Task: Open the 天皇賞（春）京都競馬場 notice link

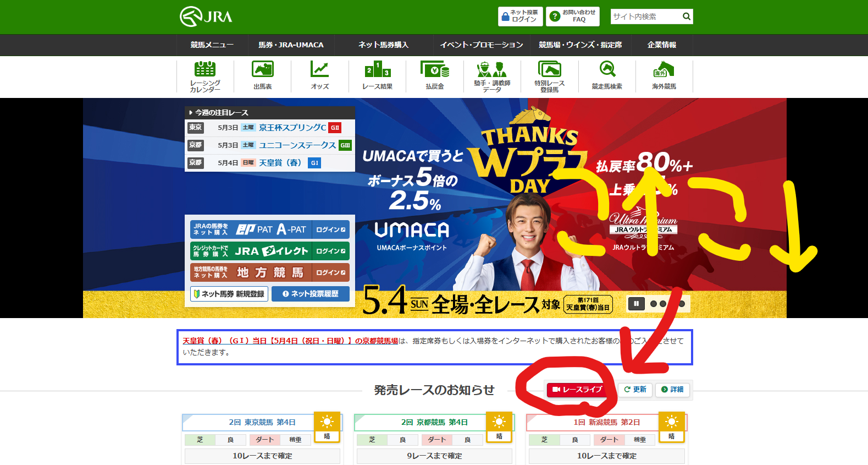Action: [x=290, y=341]
